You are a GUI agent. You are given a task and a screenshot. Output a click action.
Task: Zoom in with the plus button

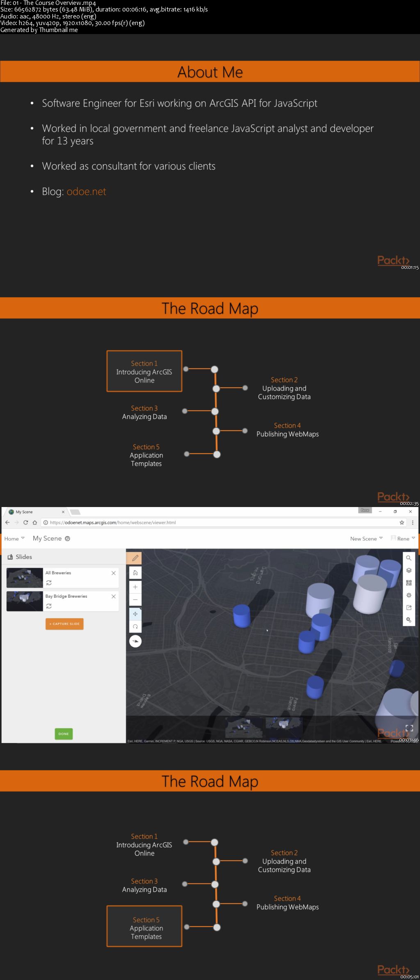[x=135, y=587]
